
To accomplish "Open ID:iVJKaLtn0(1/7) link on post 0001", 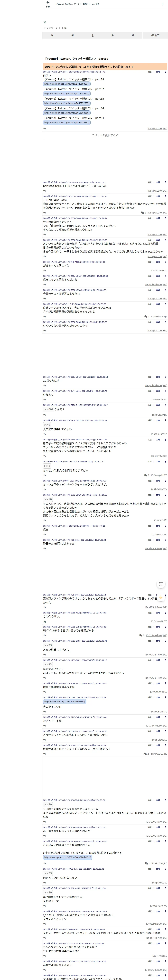I will tap(157, 129).
